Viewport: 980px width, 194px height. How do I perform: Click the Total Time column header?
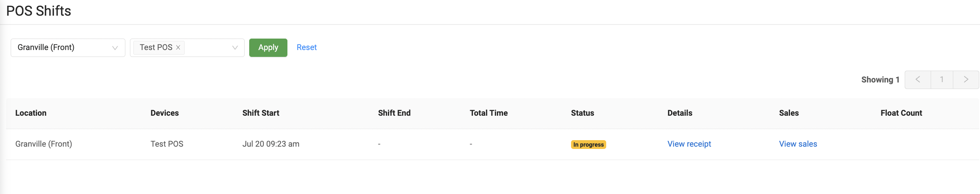click(x=488, y=113)
